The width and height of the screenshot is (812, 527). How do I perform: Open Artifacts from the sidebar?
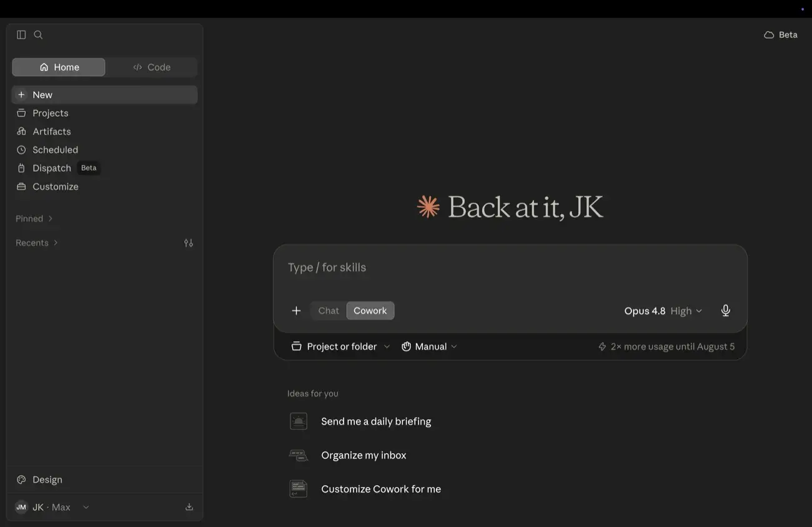point(104,131)
